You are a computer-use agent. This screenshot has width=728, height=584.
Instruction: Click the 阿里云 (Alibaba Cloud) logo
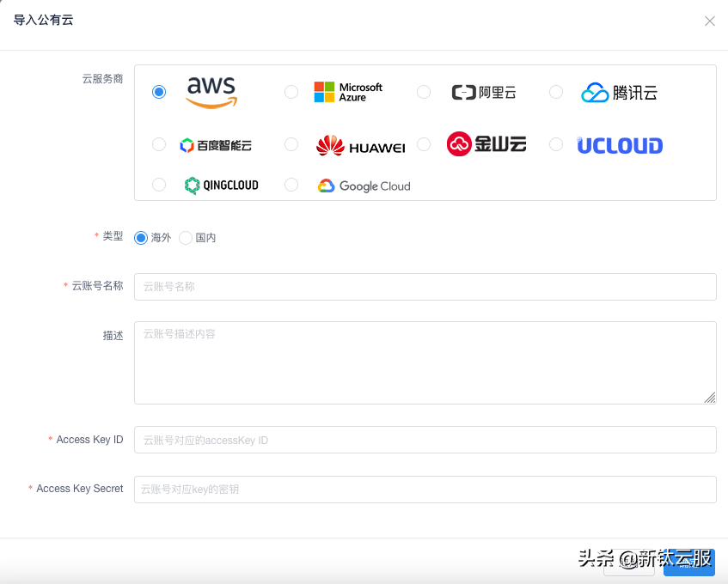coord(484,92)
